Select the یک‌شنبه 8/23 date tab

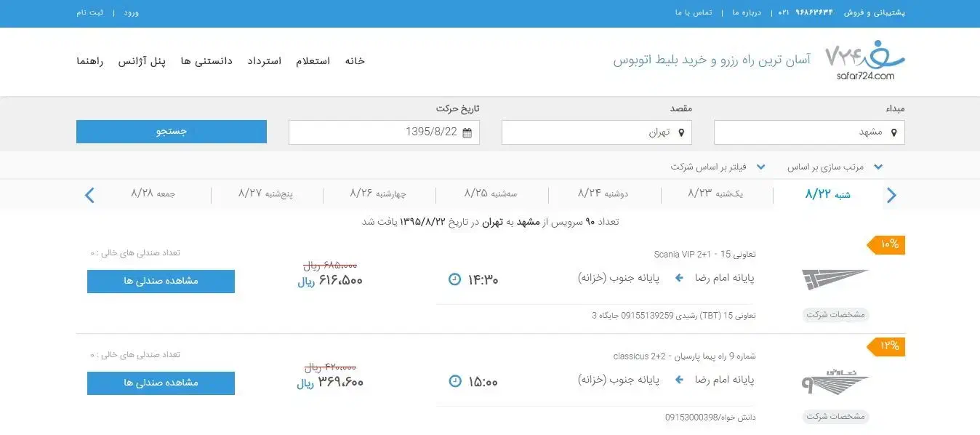(717, 193)
